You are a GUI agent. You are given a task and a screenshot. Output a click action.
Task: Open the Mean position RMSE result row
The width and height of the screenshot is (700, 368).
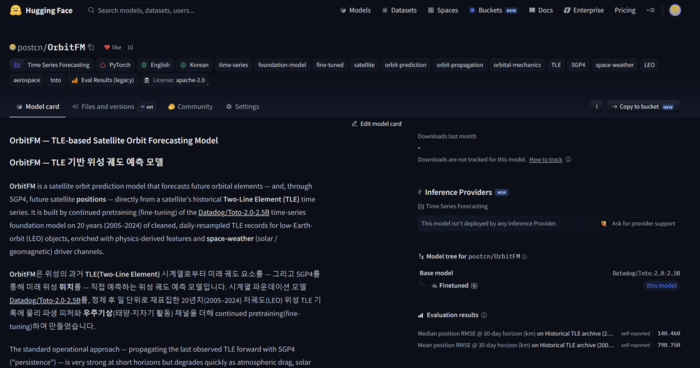coord(549,345)
